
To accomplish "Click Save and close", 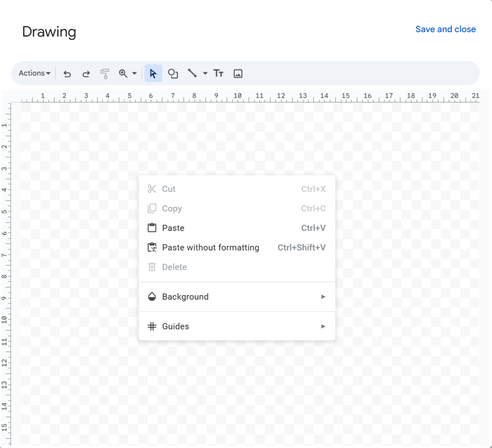I will [445, 29].
